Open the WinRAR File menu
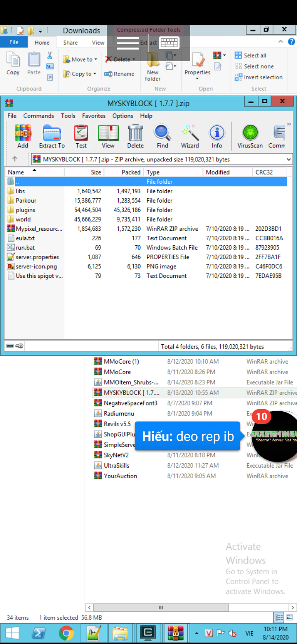 point(12,116)
